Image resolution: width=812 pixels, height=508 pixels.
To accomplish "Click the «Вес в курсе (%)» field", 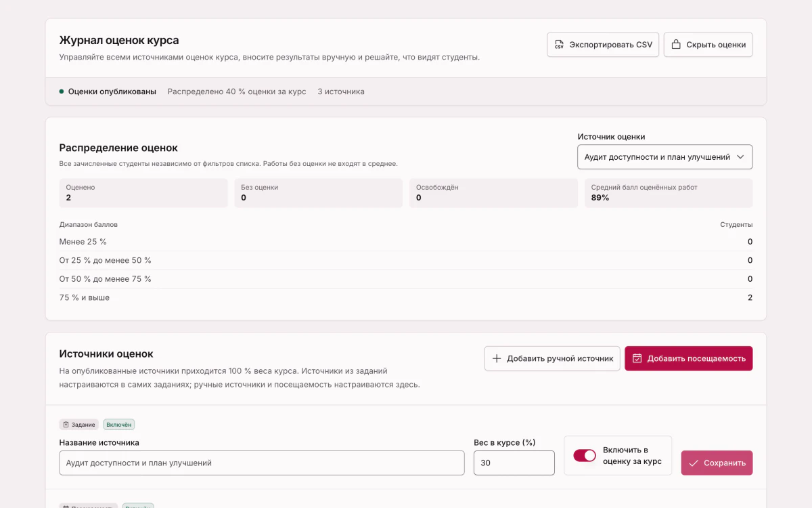I will (514, 463).
